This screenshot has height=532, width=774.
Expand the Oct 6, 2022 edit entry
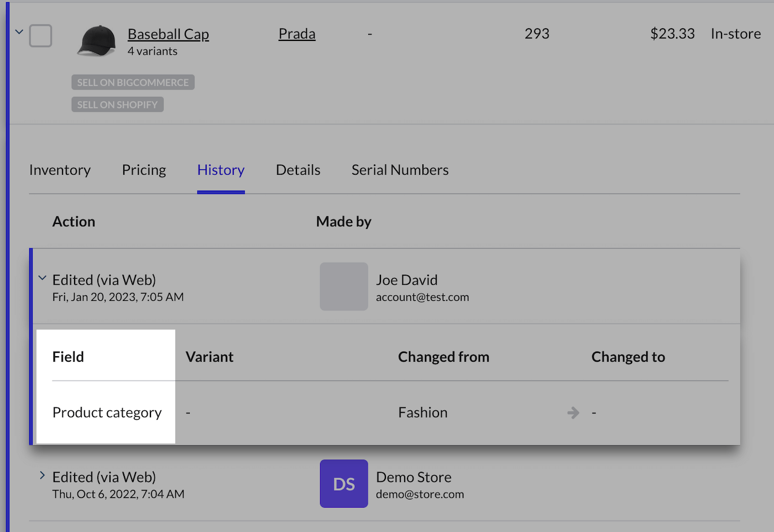point(42,475)
